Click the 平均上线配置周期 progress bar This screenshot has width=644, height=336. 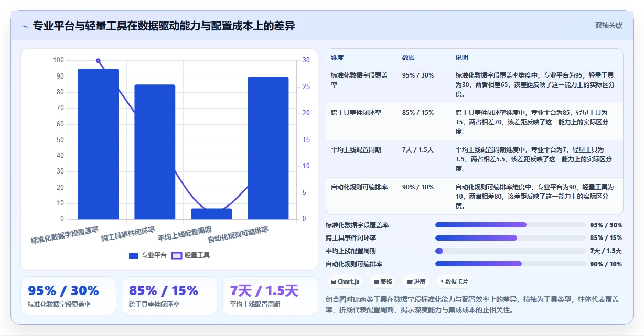pyautogui.click(x=510, y=251)
